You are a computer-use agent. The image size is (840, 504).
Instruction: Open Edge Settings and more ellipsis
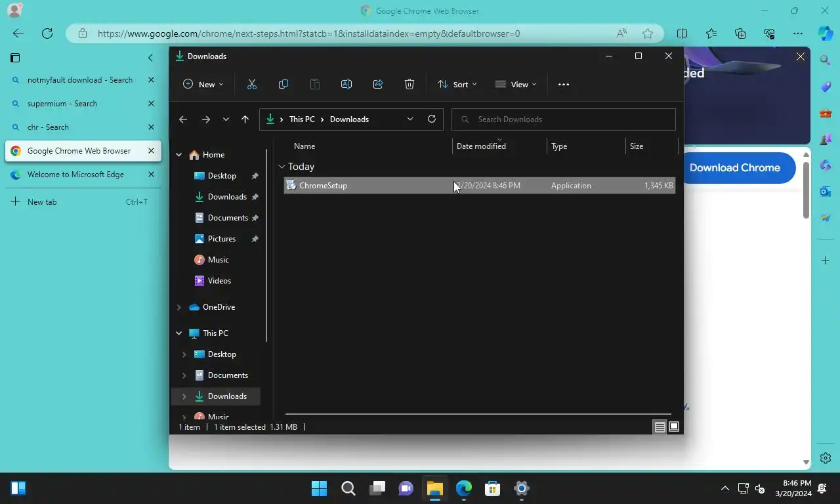[x=798, y=33]
